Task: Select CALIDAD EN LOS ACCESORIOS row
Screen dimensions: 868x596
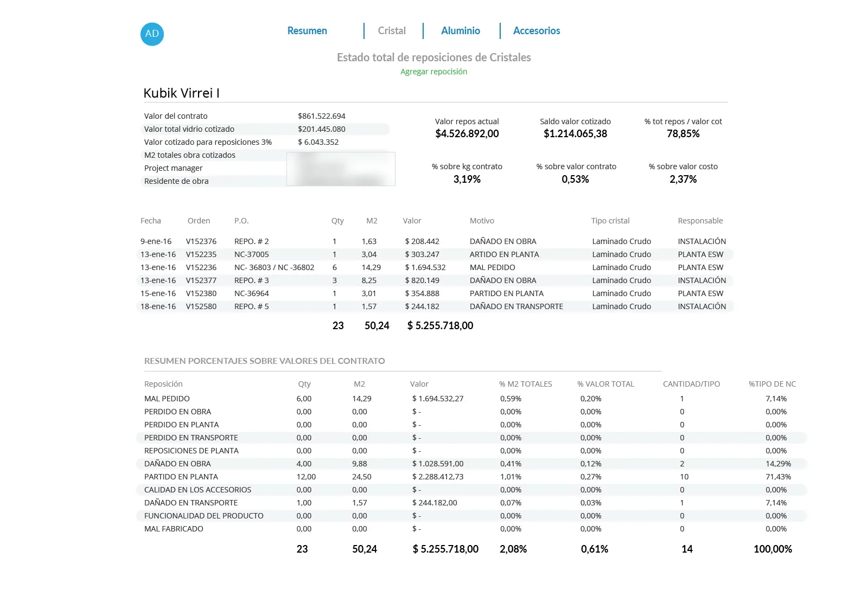Action: point(471,490)
